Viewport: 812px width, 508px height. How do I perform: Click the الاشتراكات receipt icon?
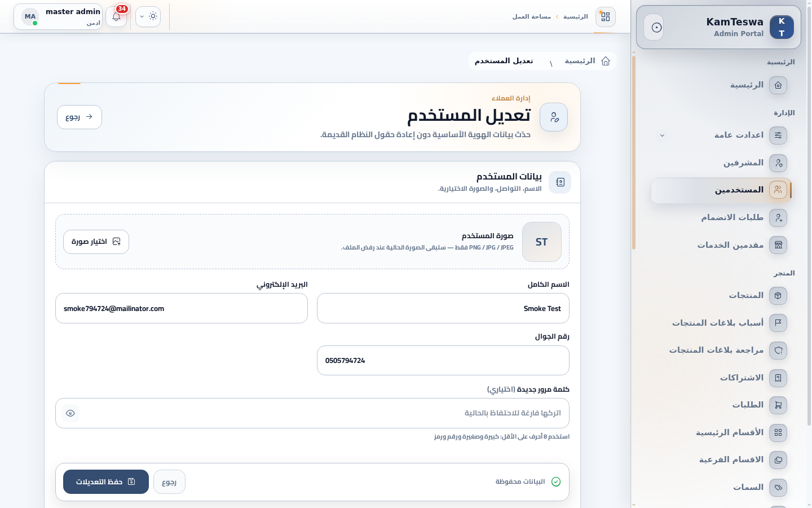(x=778, y=378)
